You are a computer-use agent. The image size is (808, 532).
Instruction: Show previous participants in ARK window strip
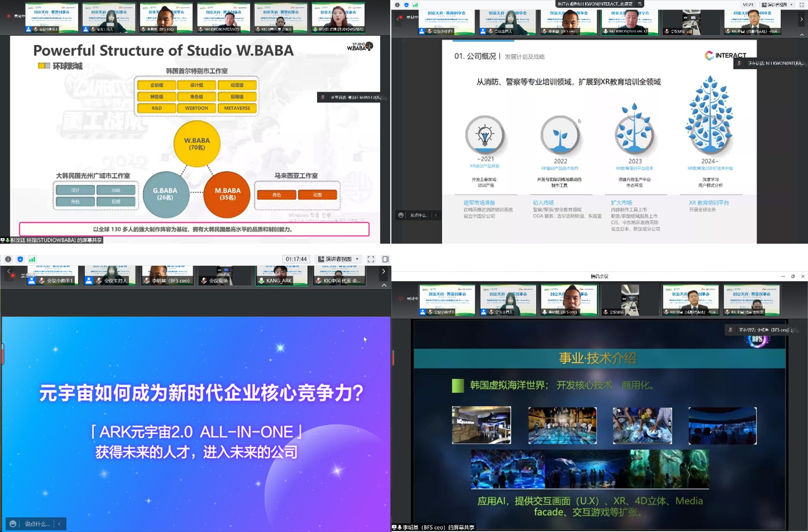tap(9, 271)
